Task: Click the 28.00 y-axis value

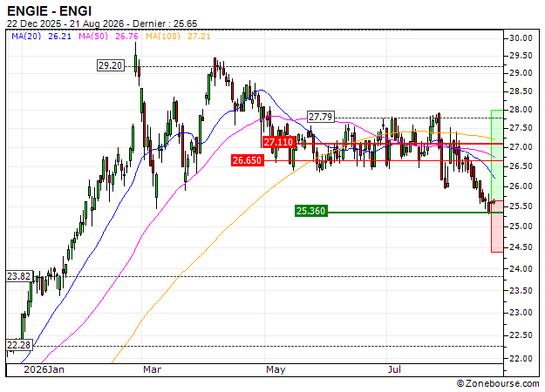Action: point(521,110)
